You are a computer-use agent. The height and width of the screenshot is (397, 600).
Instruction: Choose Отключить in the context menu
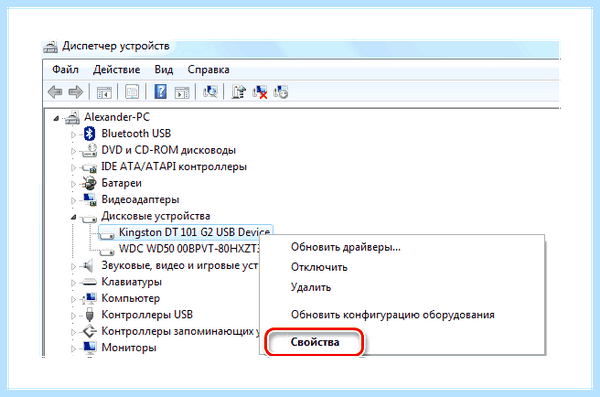coord(319,267)
